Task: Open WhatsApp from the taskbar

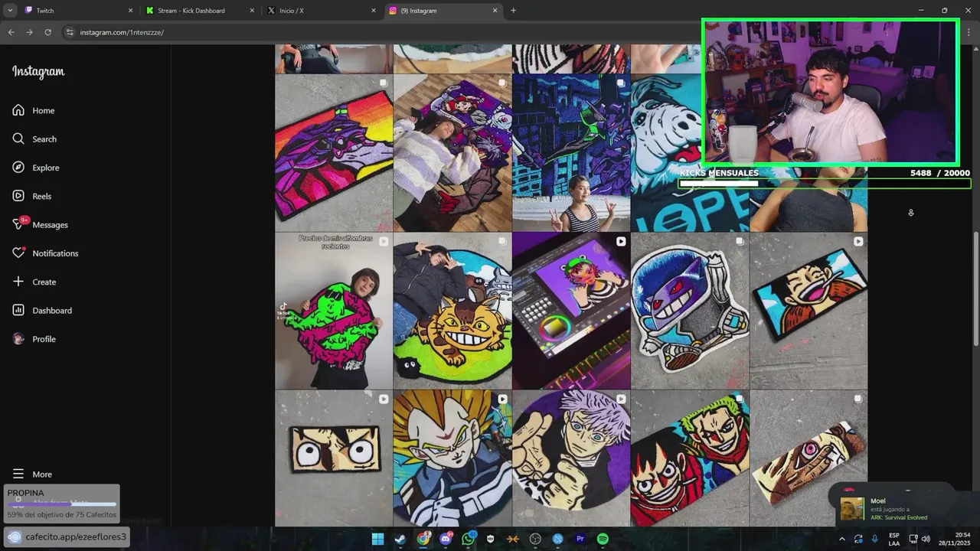Action: 468,539
